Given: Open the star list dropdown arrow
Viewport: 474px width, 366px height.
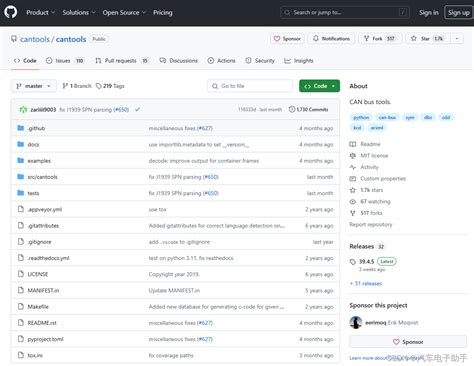Looking at the screenshot, I should pos(457,39).
